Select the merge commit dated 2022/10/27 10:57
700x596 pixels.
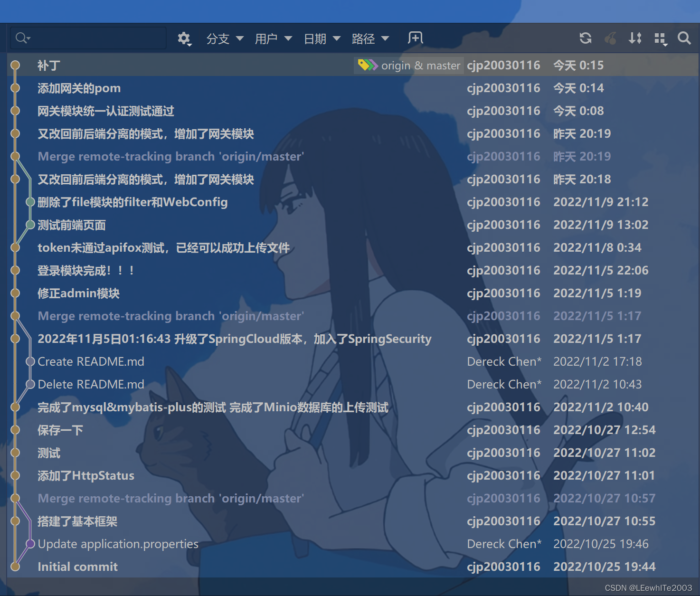[353, 499]
